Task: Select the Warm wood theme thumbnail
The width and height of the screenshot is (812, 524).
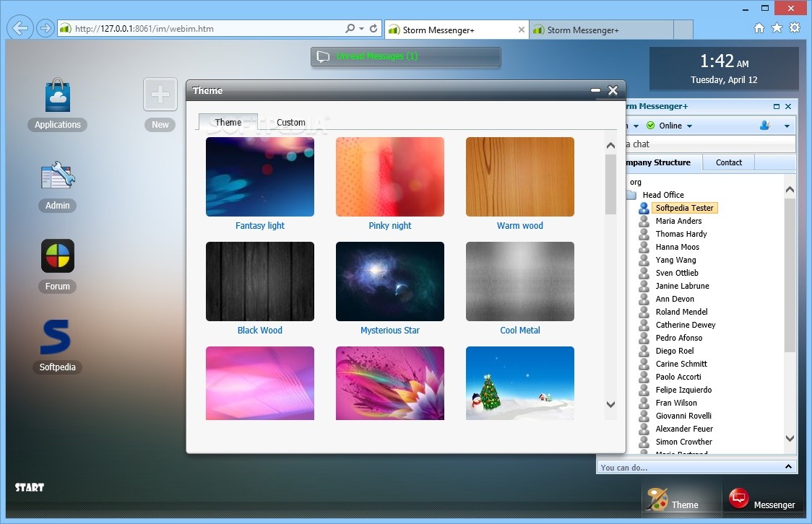Action: coord(520,177)
